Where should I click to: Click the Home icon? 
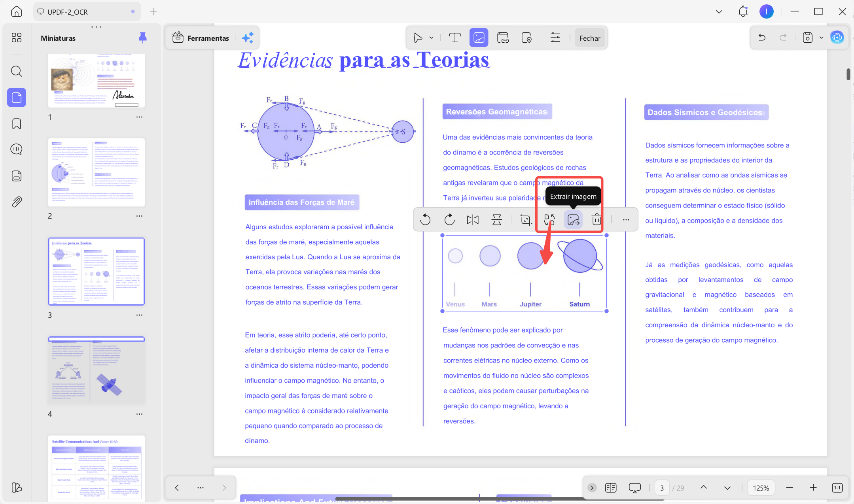17,11
